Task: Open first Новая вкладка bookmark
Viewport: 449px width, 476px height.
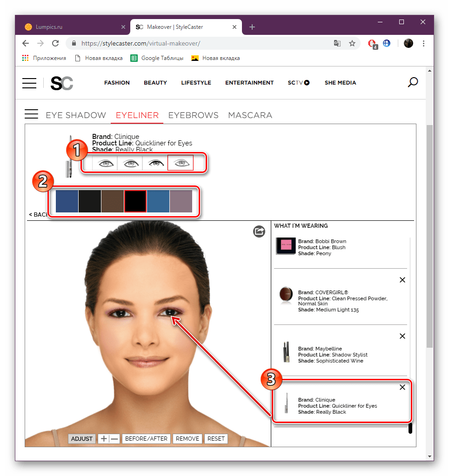Action: (x=99, y=58)
